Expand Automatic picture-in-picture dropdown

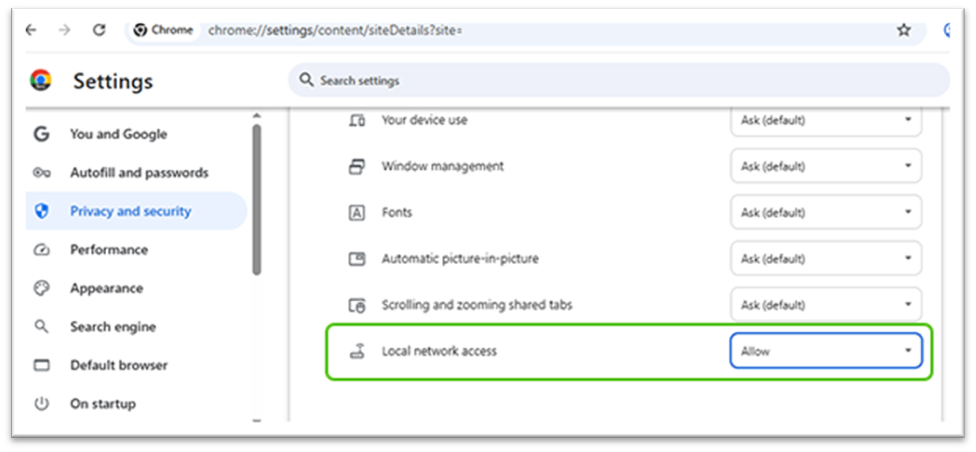[x=826, y=259]
